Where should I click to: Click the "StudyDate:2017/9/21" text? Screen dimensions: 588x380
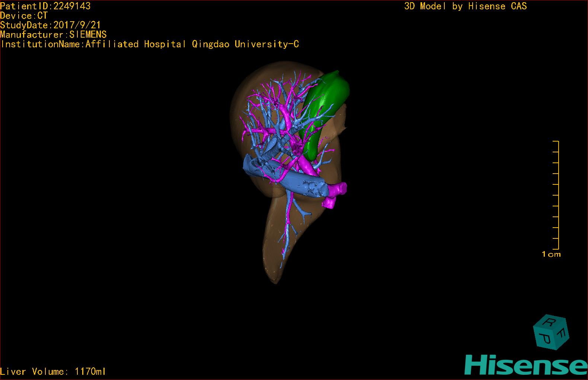point(51,25)
